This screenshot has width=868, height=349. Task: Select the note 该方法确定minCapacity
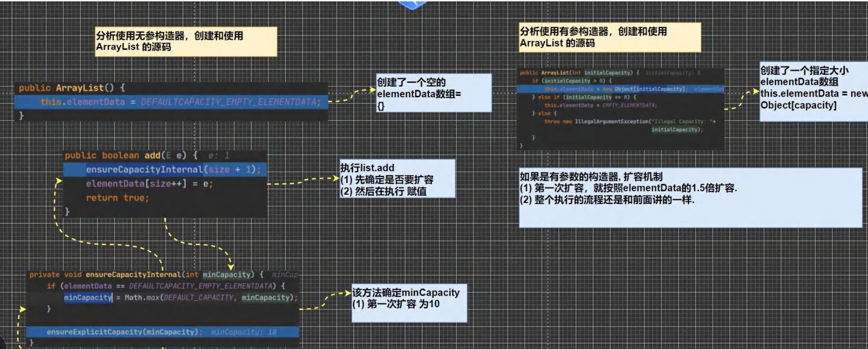coord(409,303)
